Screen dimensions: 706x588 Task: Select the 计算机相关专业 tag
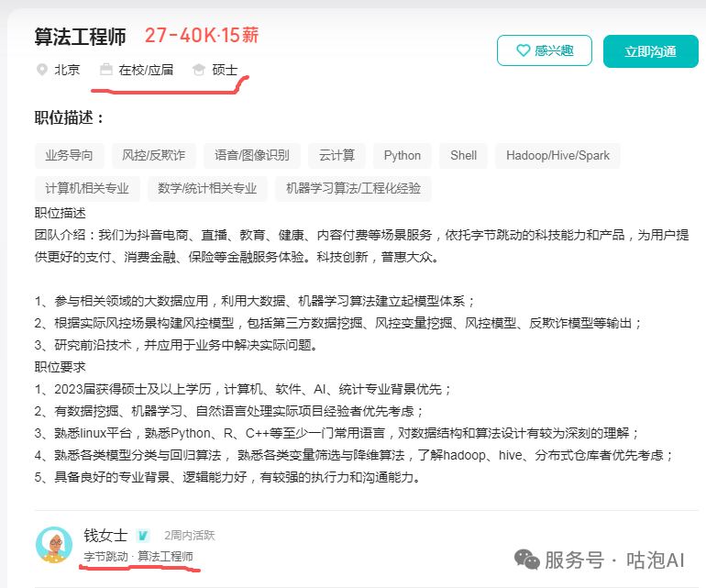click(87, 188)
